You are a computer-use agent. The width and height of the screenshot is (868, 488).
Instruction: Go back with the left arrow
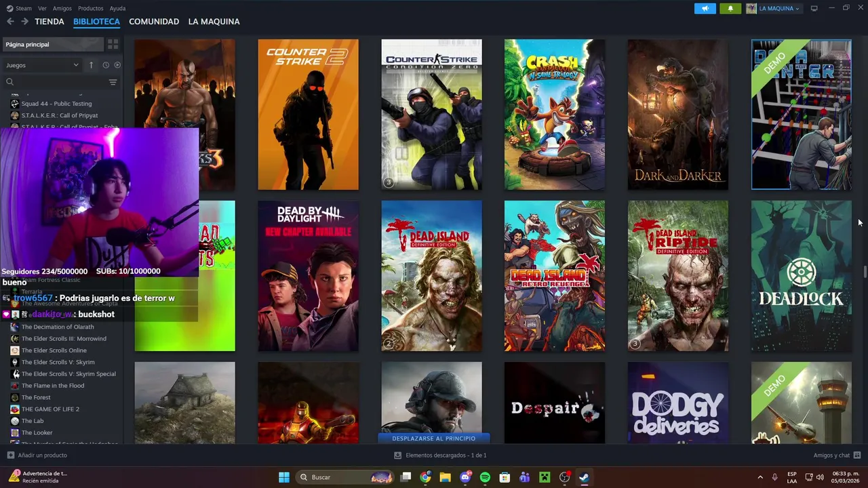click(x=10, y=22)
